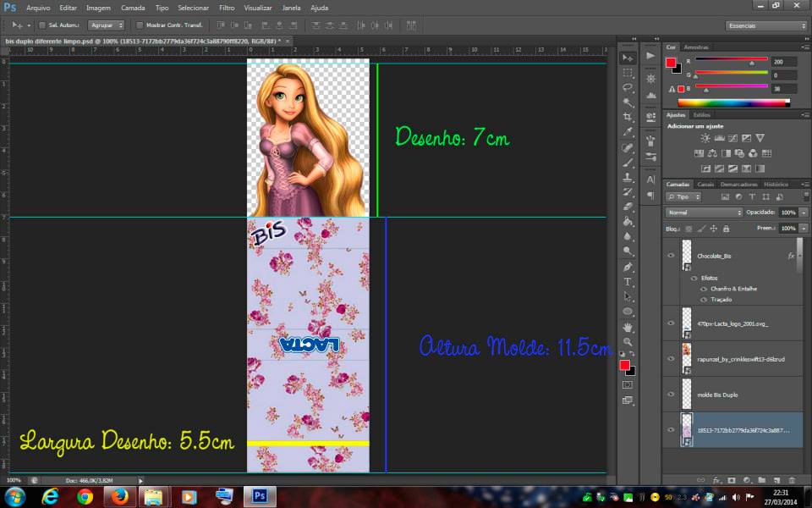Image resolution: width=812 pixels, height=508 pixels.
Task: Switch to the Canais tab
Action: point(705,185)
